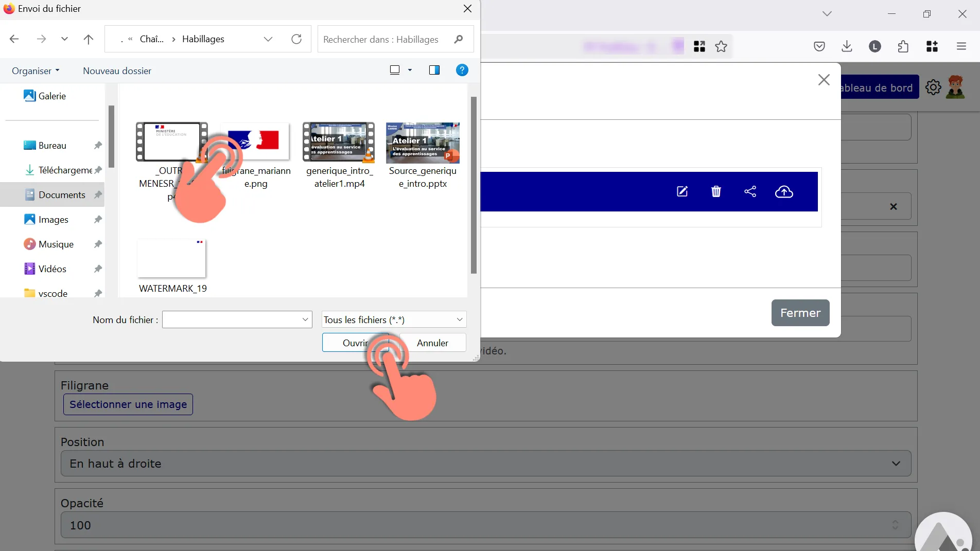Viewport: 980px width, 551px height.
Task: Create a Nouveau dossier
Action: [117, 71]
